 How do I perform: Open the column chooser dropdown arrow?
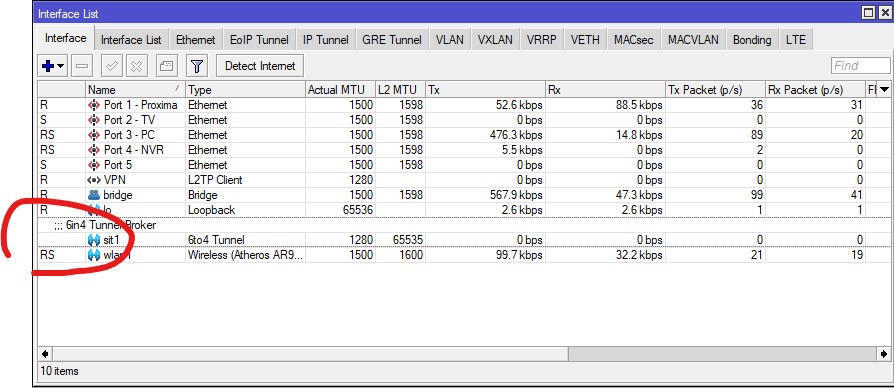coord(884,89)
